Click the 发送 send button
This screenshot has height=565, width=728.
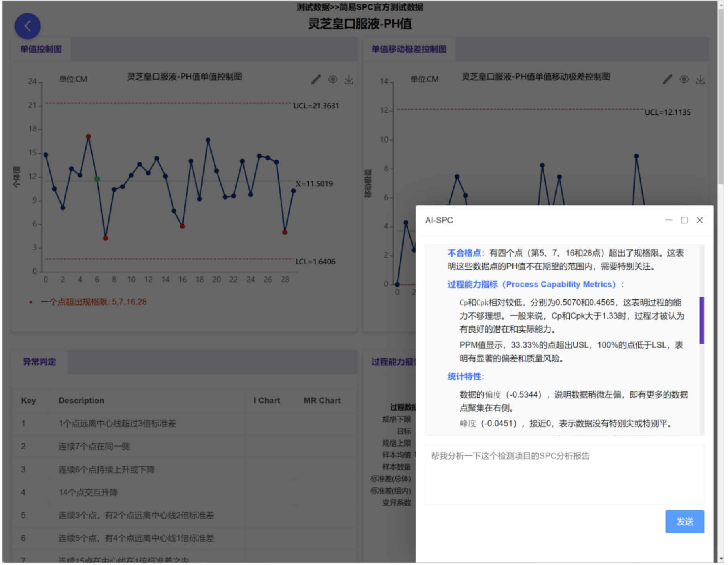tap(685, 522)
